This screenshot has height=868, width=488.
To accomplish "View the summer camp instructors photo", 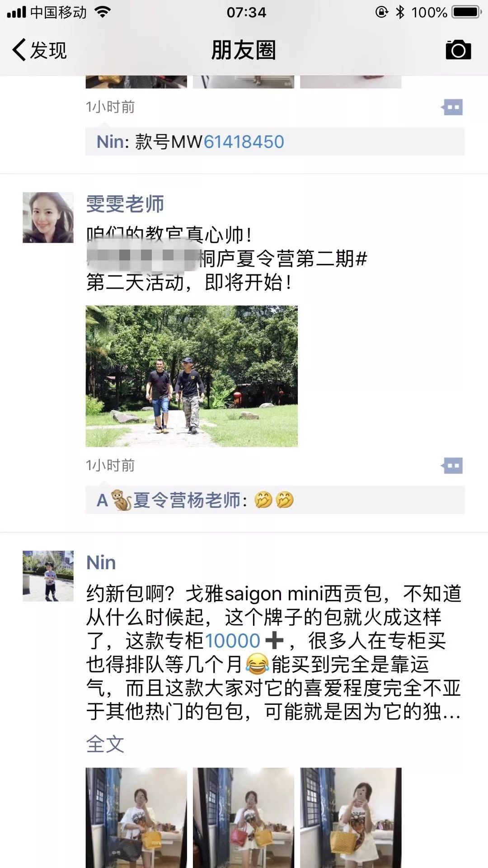I will (192, 376).
